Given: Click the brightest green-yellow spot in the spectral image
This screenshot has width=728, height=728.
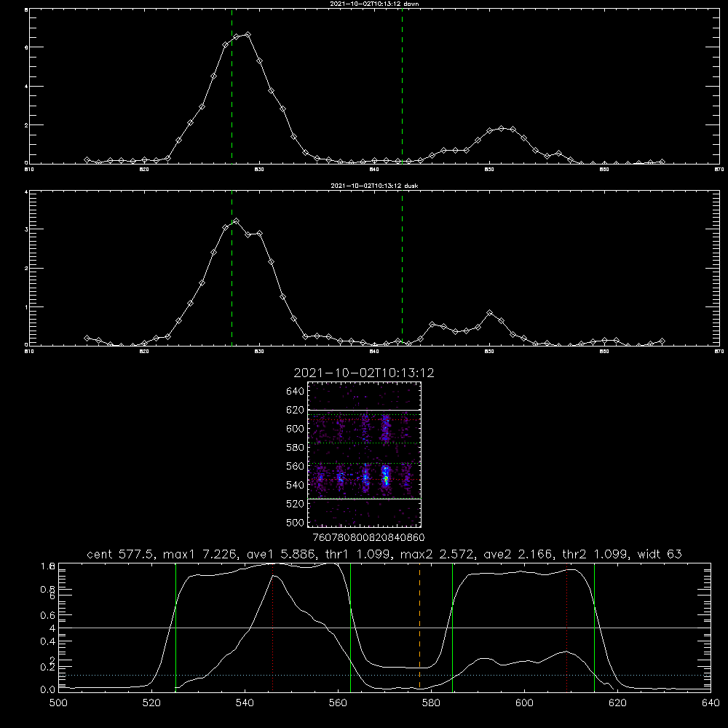Looking at the screenshot, I should point(385,478).
